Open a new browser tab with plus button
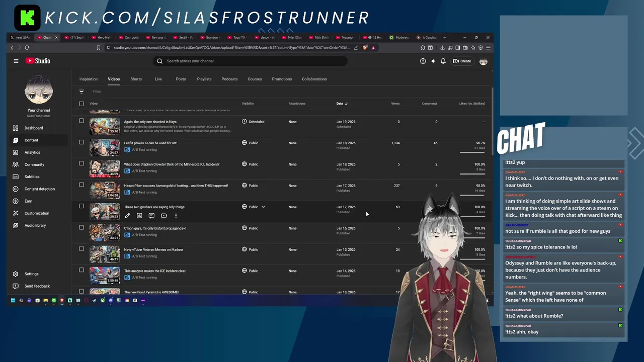This screenshot has width=644, height=362. tap(444, 37)
